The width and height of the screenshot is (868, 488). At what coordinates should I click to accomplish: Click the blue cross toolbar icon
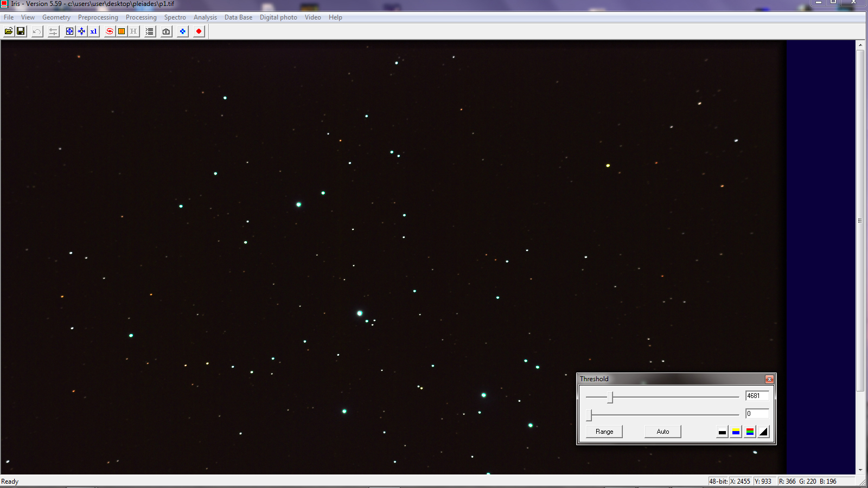click(x=182, y=31)
